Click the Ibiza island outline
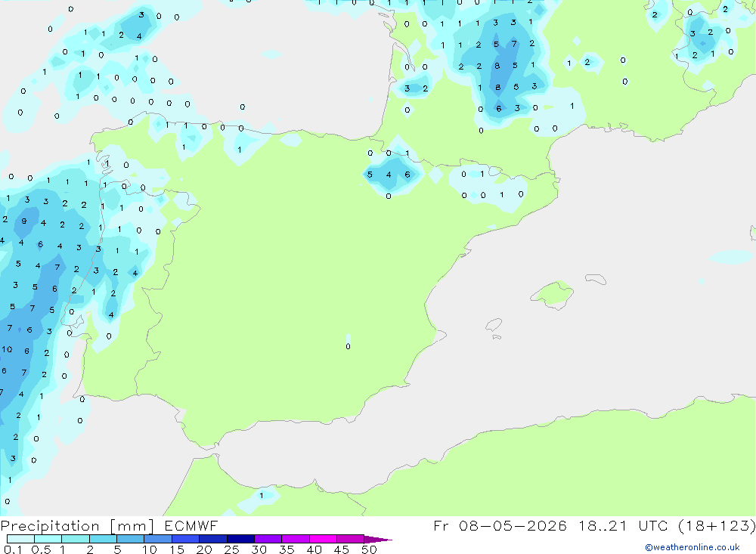 click(x=494, y=324)
